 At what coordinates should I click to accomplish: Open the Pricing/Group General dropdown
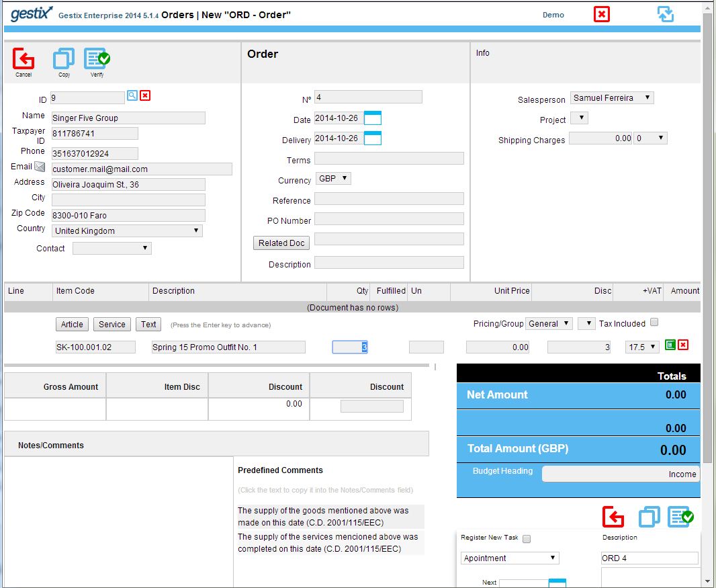coord(549,323)
